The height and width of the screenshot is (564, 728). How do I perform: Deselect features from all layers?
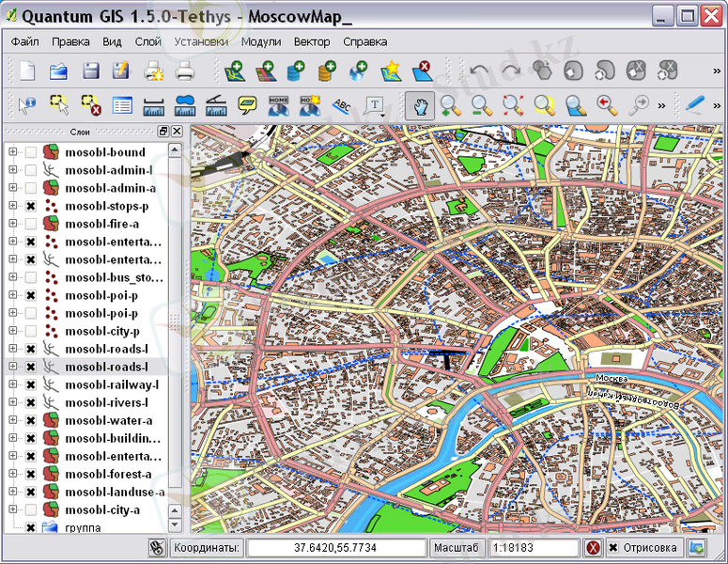90,105
